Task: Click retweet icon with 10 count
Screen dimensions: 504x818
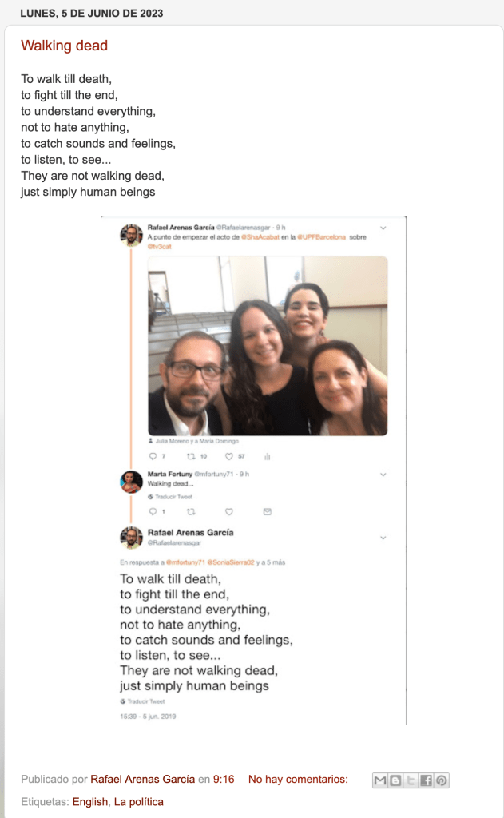Action: pyautogui.click(x=191, y=456)
